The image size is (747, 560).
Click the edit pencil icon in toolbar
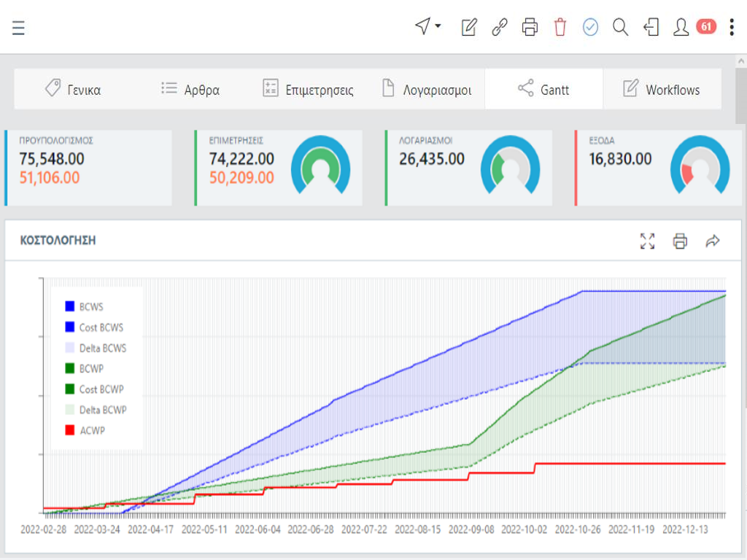pyautogui.click(x=469, y=28)
